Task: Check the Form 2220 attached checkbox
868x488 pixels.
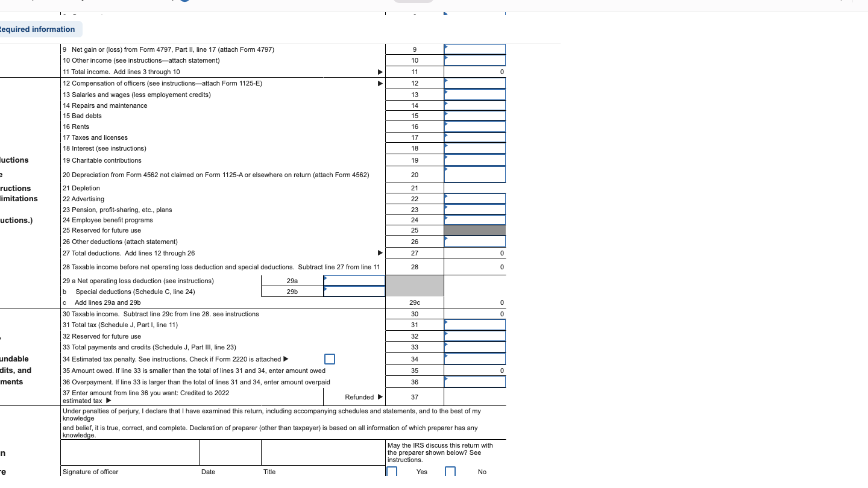Action: (329, 359)
